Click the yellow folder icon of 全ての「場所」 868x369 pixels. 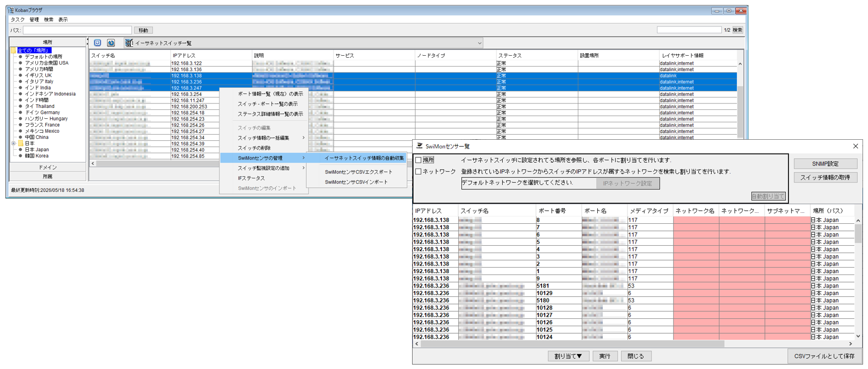point(13,50)
